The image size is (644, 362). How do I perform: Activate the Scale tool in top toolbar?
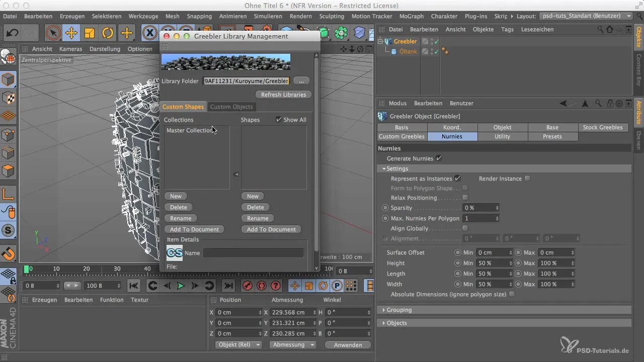coord(90,33)
